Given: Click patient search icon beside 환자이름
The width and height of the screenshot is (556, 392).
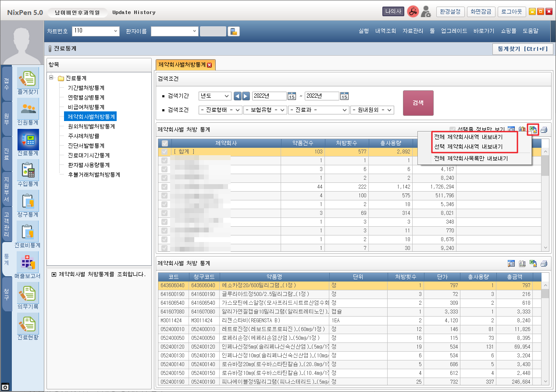Looking at the screenshot, I should click(234, 31).
